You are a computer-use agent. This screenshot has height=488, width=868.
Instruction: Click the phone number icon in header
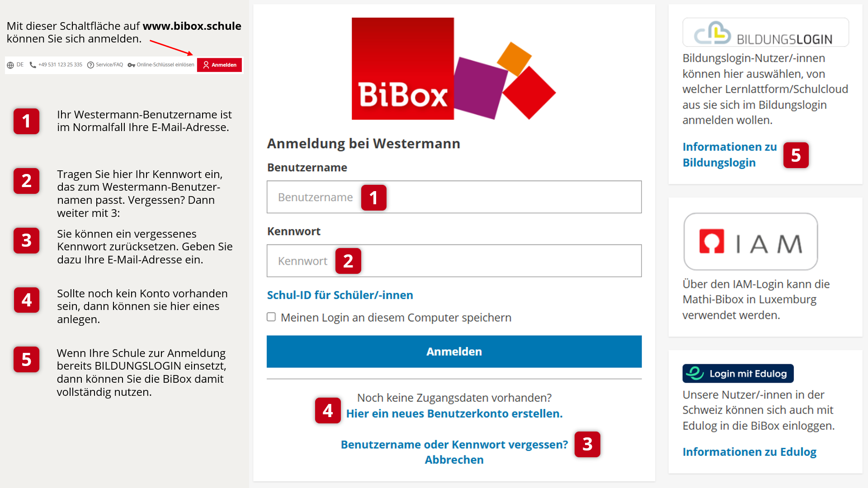[x=33, y=65]
